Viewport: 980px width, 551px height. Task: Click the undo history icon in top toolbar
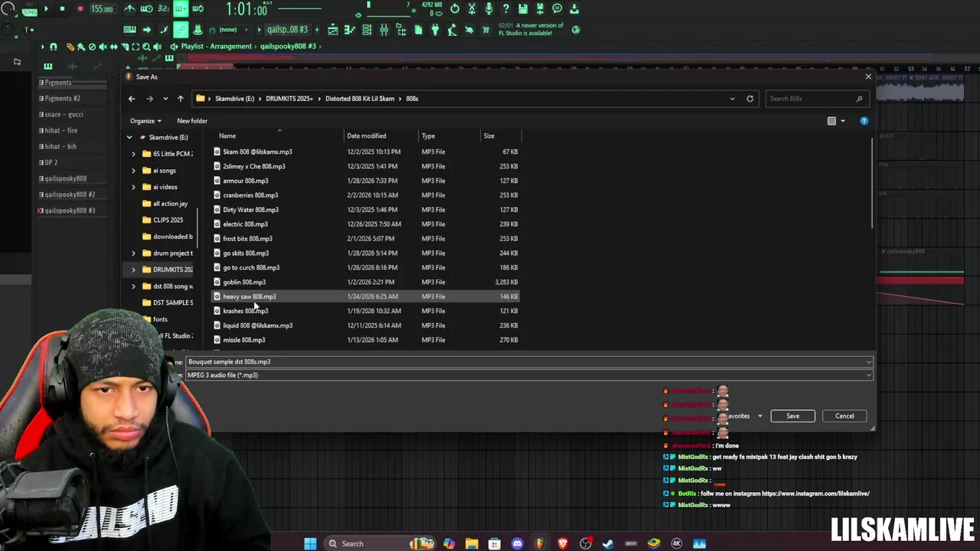coord(455,9)
